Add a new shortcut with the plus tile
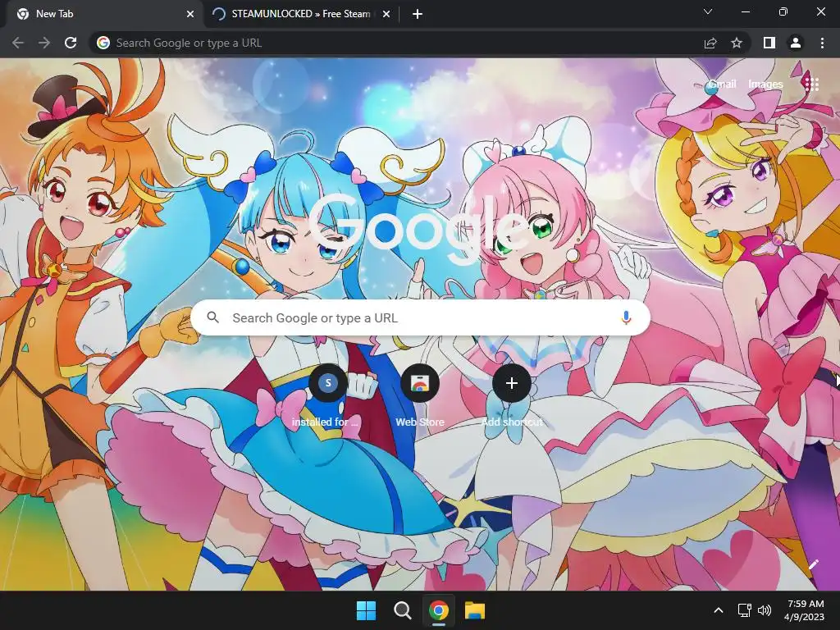The height and width of the screenshot is (630, 840). (x=512, y=395)
